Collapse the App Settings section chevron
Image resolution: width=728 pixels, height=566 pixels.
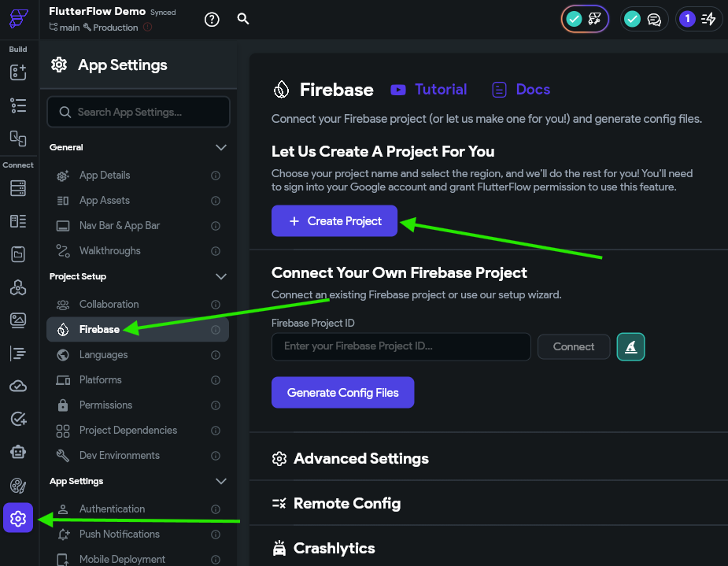[221, 481]
